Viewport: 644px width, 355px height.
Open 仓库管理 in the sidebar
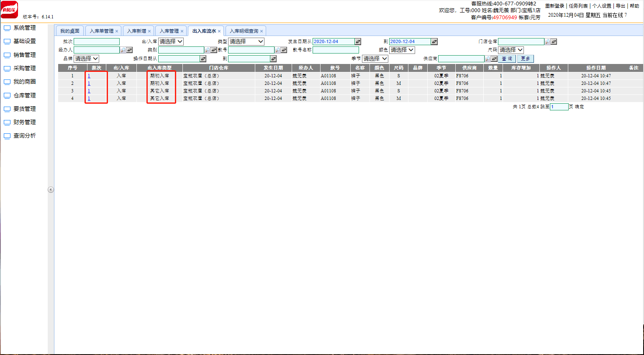(25, 95)
